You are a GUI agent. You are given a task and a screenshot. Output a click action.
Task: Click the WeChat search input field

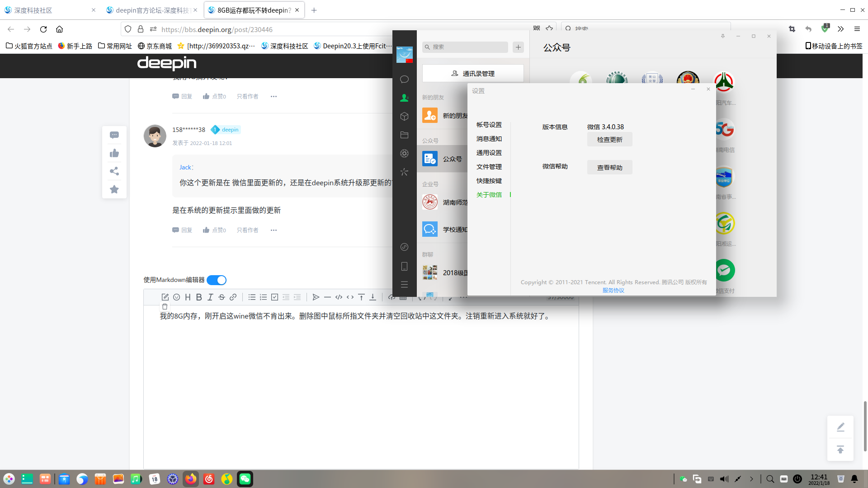click(465, 47)
